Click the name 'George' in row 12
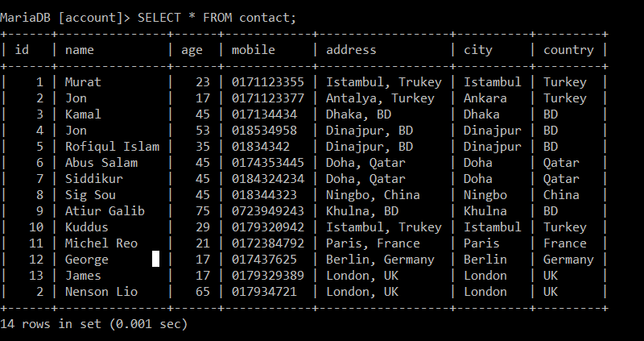 [x=87, y=260]
